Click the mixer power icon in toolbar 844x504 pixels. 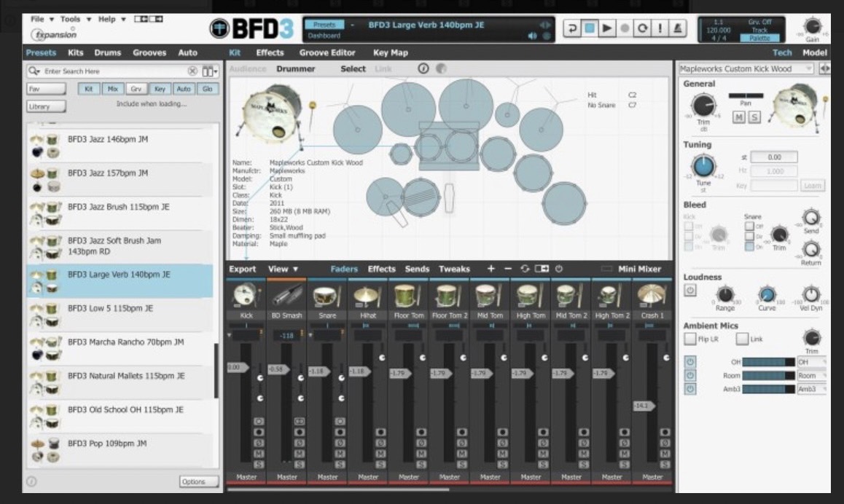click(x=559, y=269)
